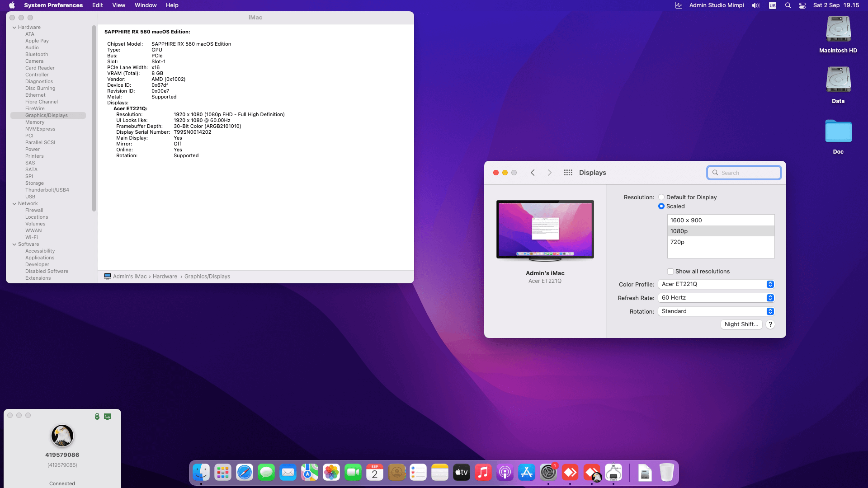This screenshot has width=868, height=488.
Task: Select Scaled resolution option
Action: click(661, 206)
